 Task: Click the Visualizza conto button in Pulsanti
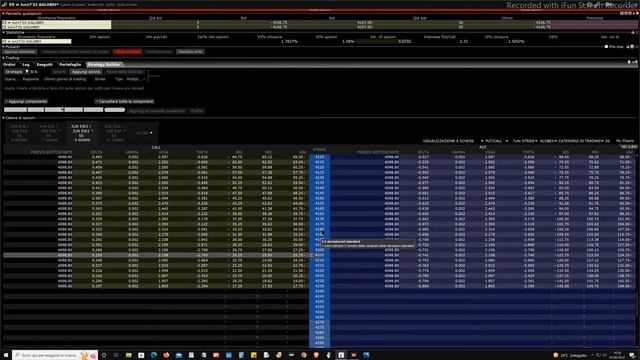[x=190, y=52]
